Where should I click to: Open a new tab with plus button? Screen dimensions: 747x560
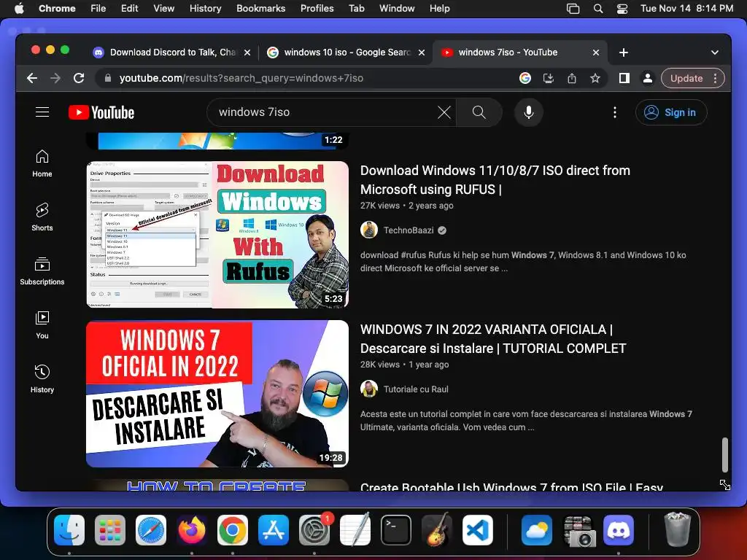click(624, 52)
